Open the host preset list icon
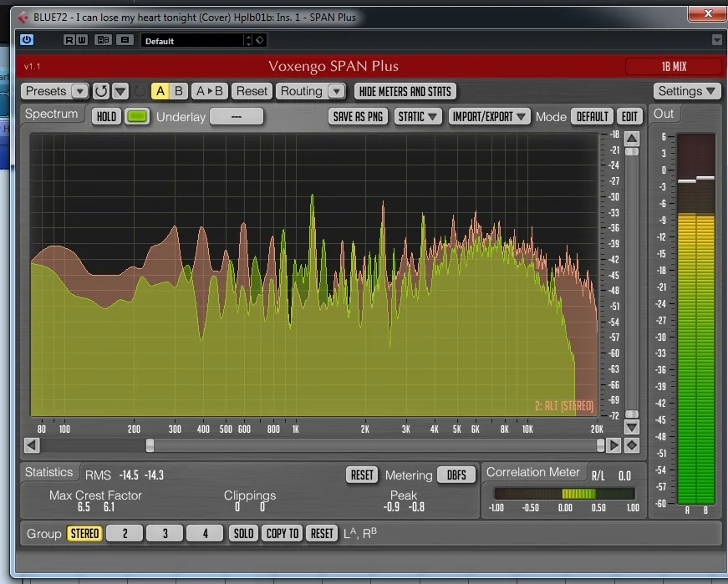 [x=125, y=40]
